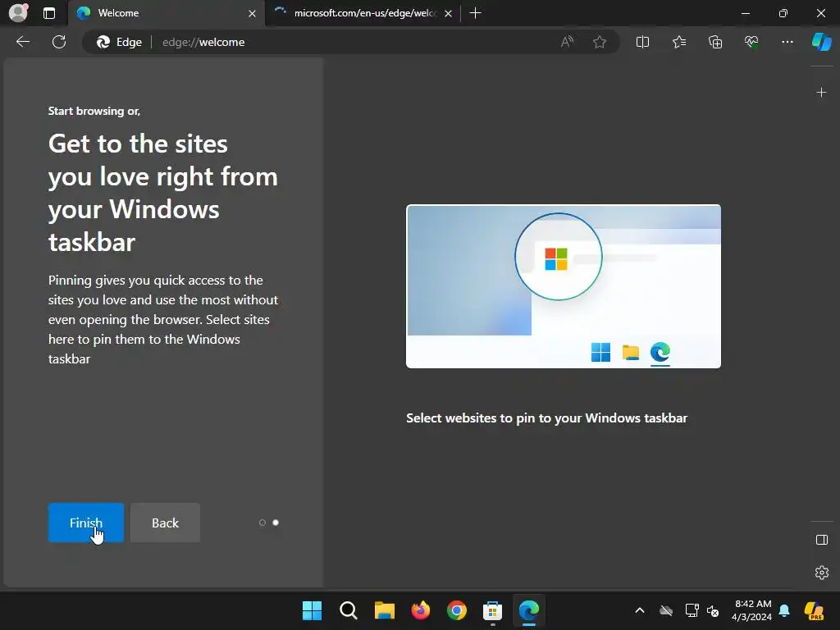Launch Firefox from taskbar

point(421,610)
